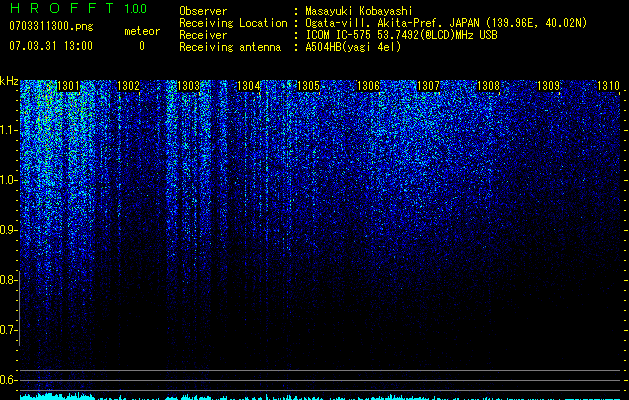Viewport: 629px width, 400px height.
Task: Click the Observer name Masayuki Kobayashi
Action: 359,12
